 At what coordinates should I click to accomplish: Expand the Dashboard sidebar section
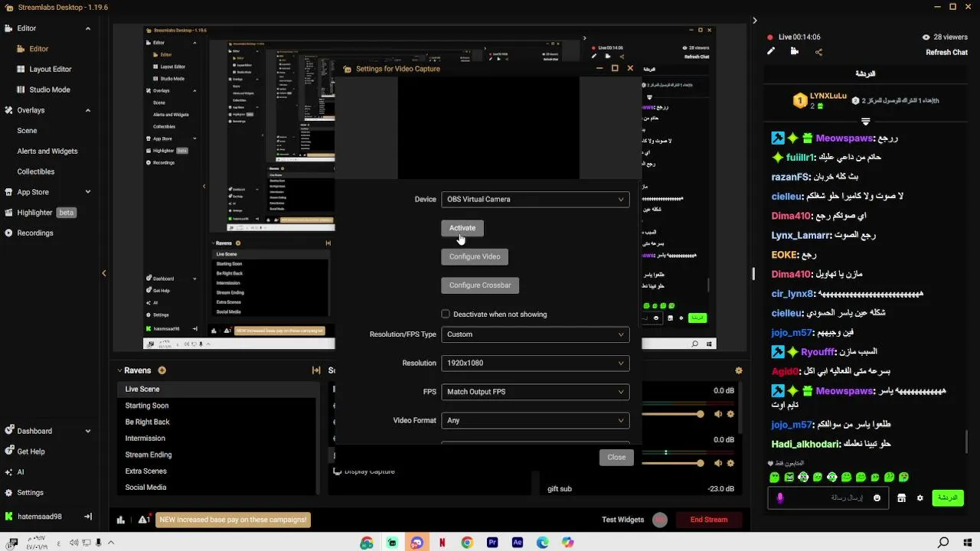[x=88, y=431]
